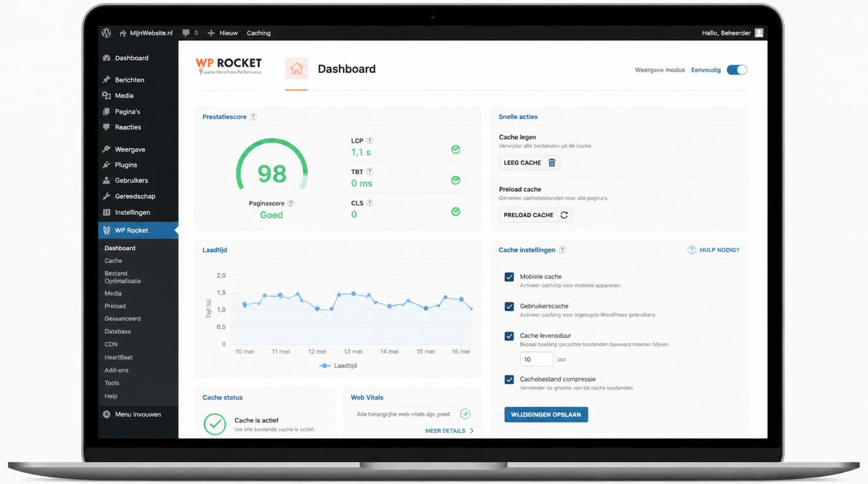Open the MEER DETAILS link
The image size is (868, 484).
pos(449,431)
